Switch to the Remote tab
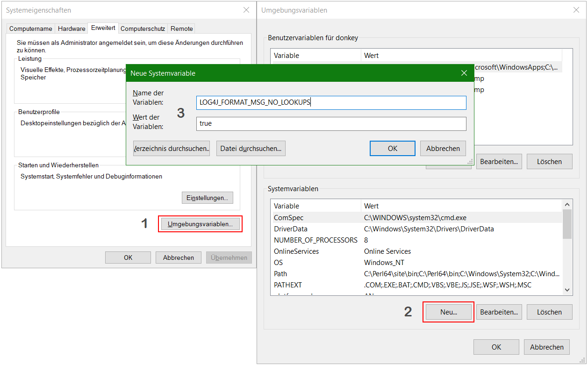588x365 pixels. tap(181, 29)
